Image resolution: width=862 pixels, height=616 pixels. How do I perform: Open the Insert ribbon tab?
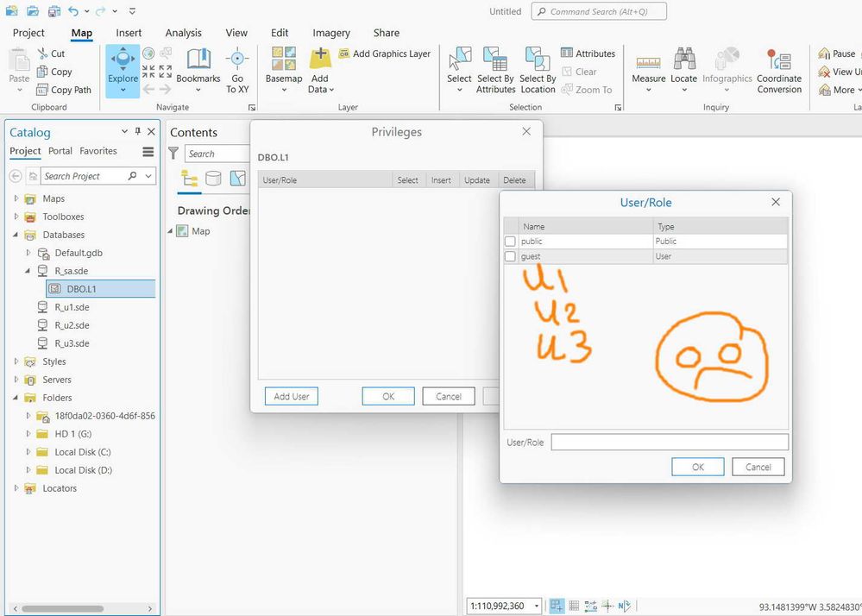pyautogui.click(x=129, y=33)
